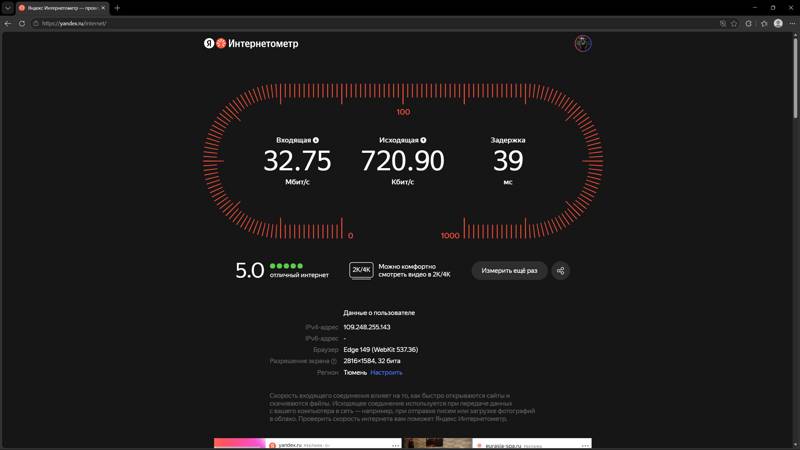800x450 pixels.
Task: Reload the page with the refresh icon
Action: pyautogui.click(x=21, y=23)
